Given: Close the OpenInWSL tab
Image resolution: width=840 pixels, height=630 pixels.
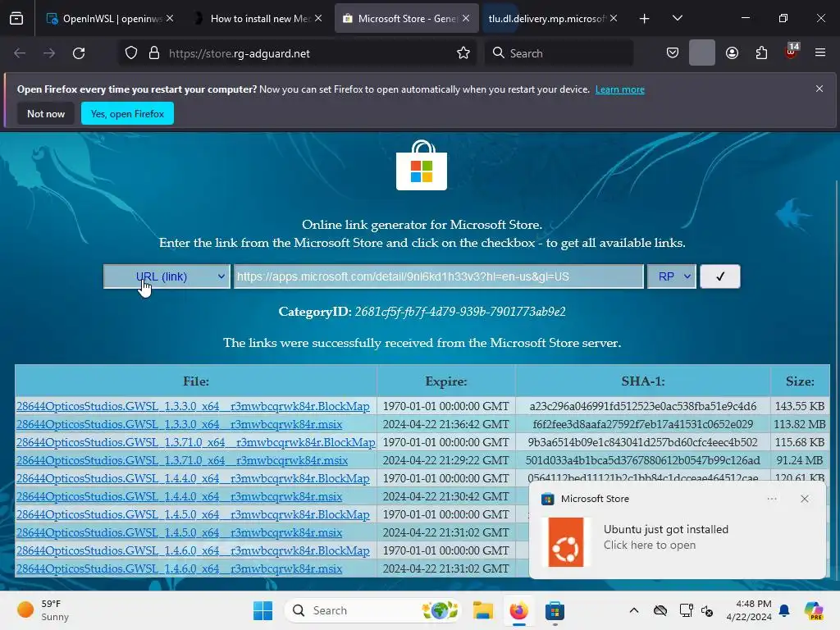Looking at the screenshot, I should (x=170, y=18).
